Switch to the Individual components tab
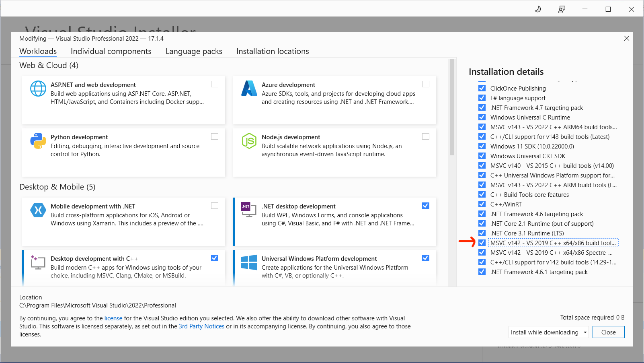Screen dimensions: 644x363 coord(111,51)
